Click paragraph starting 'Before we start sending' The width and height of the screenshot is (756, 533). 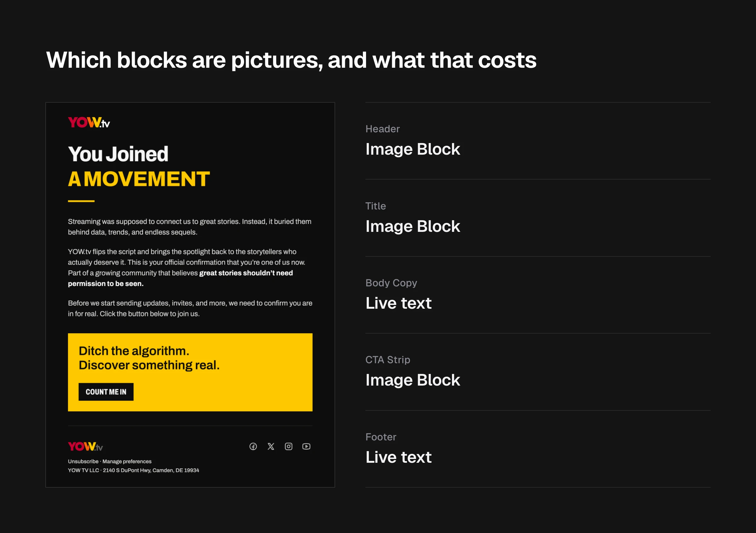coord(190,308)
